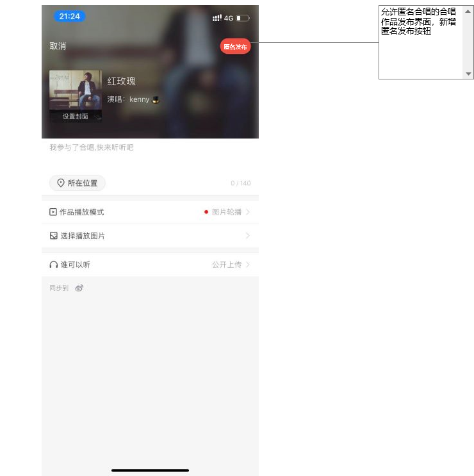Open the 选择播放图片 row
The height and width of the screenshot is (476, 474).
pyautogui.click(x=151, y=236)
